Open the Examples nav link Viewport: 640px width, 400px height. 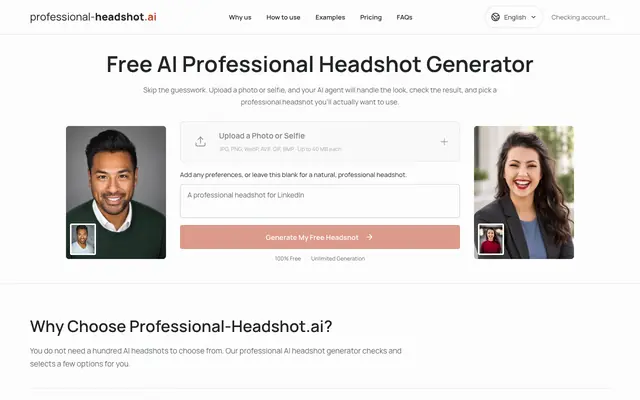pyautogui.click(x=330, y=18)
